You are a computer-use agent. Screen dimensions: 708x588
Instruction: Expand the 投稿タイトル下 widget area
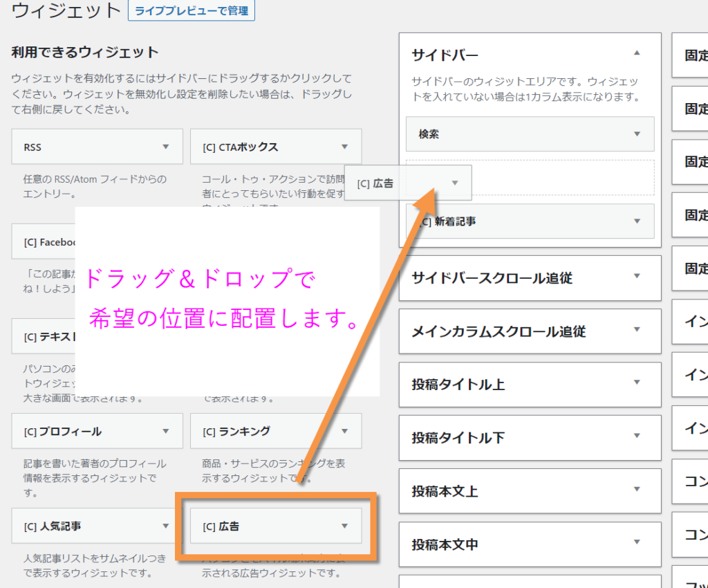(x=637, y=436)
